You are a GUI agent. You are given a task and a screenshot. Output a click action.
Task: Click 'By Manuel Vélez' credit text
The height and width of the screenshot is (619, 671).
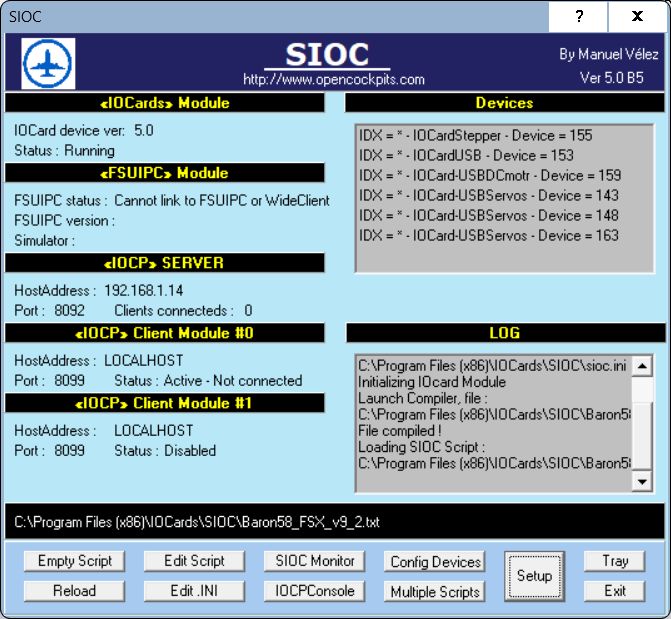point(609,54)
